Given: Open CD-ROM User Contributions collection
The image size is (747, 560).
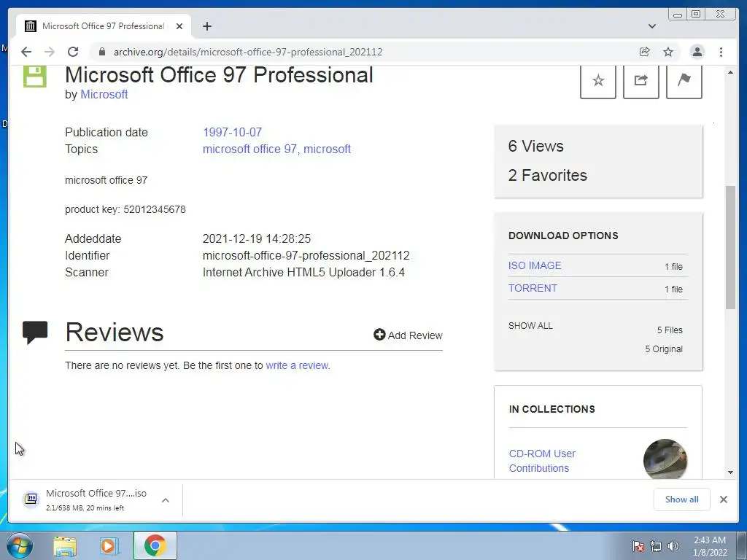Looking at the screenshot, I should pyautogui.click(x=542, y=461).
